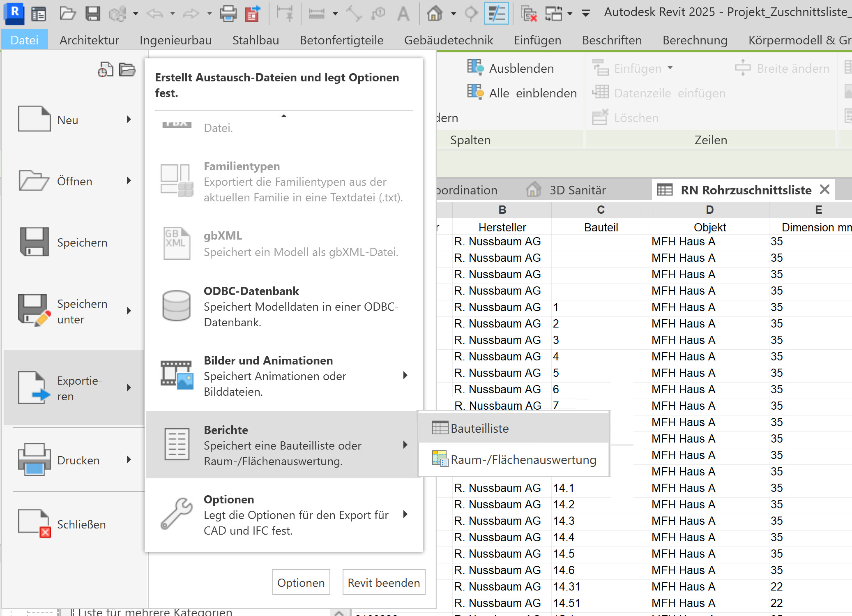852x616 pixels.
Task: Open the customize quick access toolbar dropdown
Action: [x=586, y=14]
